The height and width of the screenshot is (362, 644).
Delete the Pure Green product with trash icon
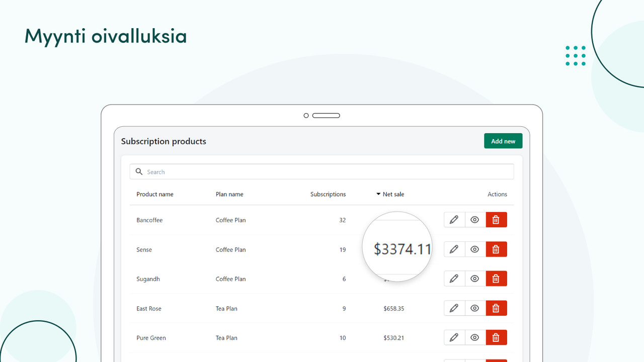tap(496, 338)
